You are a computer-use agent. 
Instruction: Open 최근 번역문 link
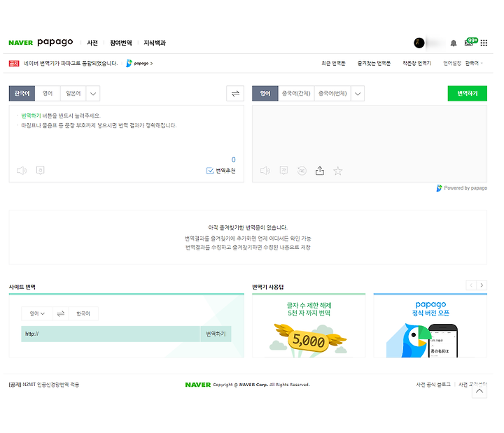tap(333, 63)
